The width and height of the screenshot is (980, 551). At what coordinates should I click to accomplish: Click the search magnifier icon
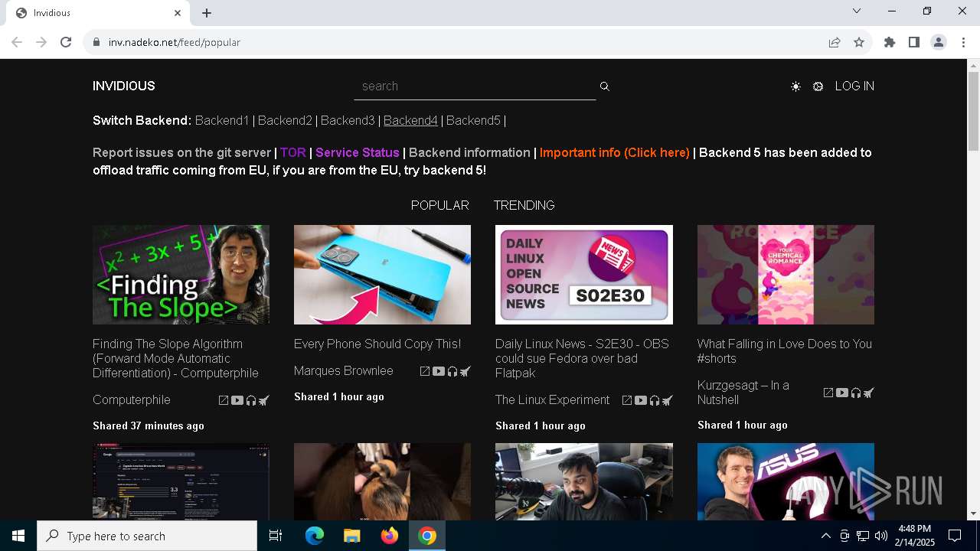604,86
